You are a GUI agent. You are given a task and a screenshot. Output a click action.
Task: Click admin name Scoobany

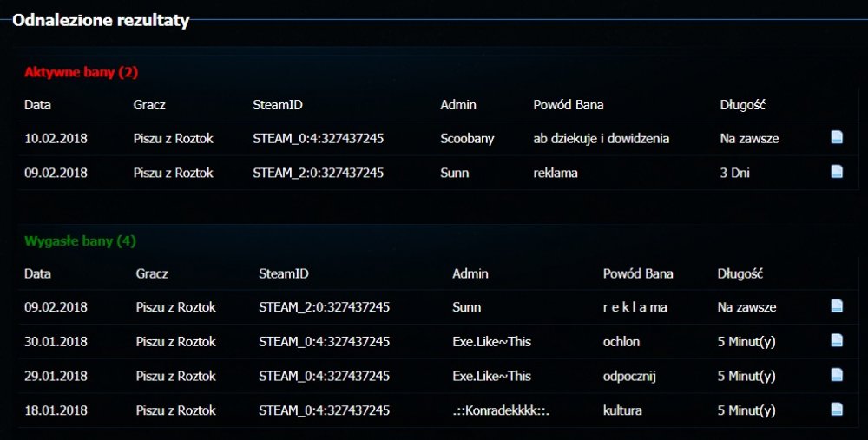467,138
